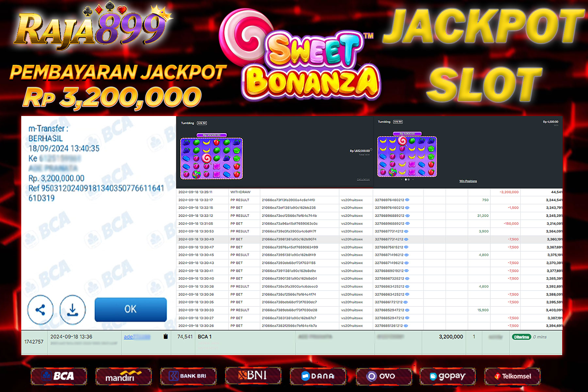Click the gopay logo
This screenshot has height=392, width=588.
pyautogui.click(x=448, y=376)
